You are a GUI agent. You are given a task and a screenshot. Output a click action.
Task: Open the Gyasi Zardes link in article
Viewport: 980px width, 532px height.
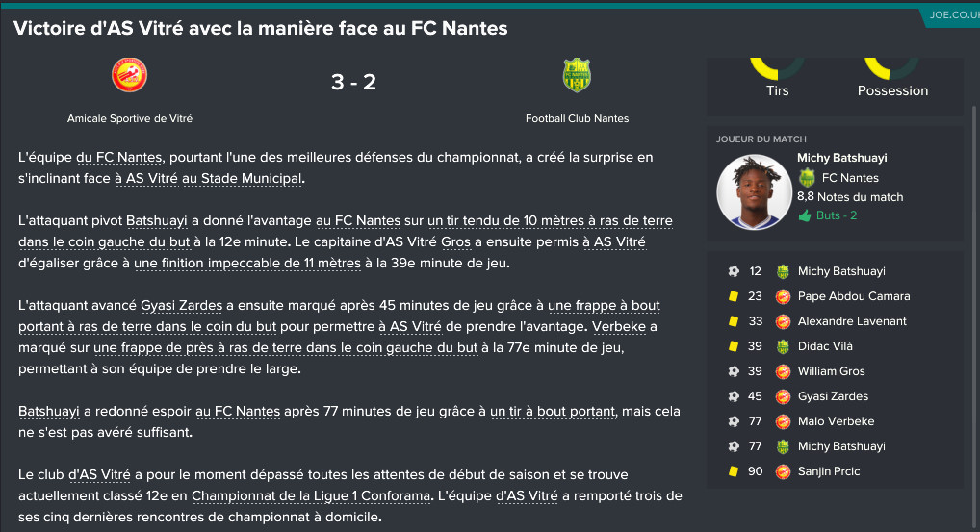(181, 305)
